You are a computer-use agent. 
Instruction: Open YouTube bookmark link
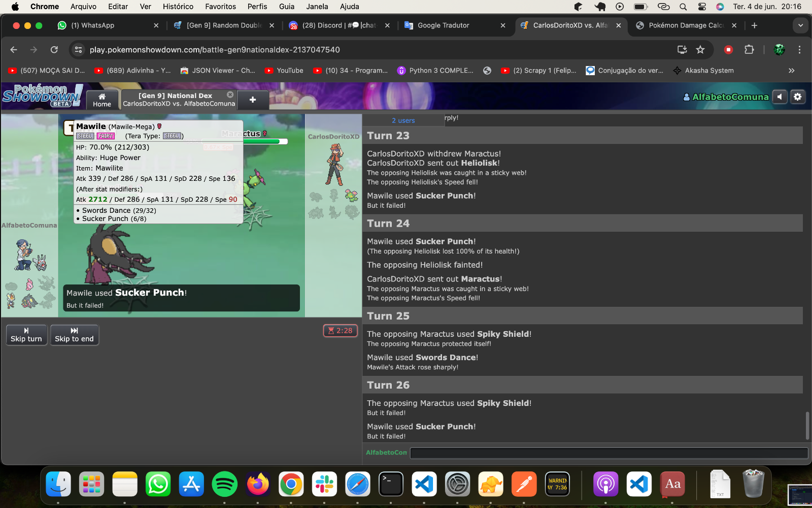coord(284,71)
